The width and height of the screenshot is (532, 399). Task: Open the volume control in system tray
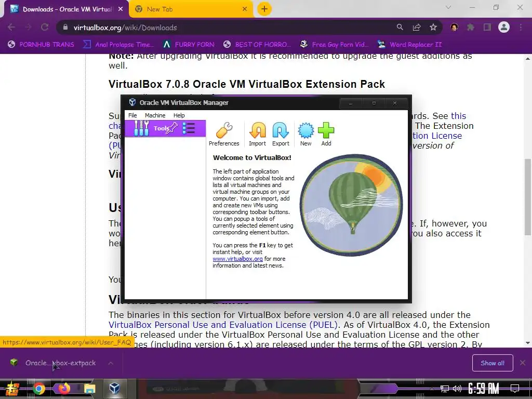457,389
